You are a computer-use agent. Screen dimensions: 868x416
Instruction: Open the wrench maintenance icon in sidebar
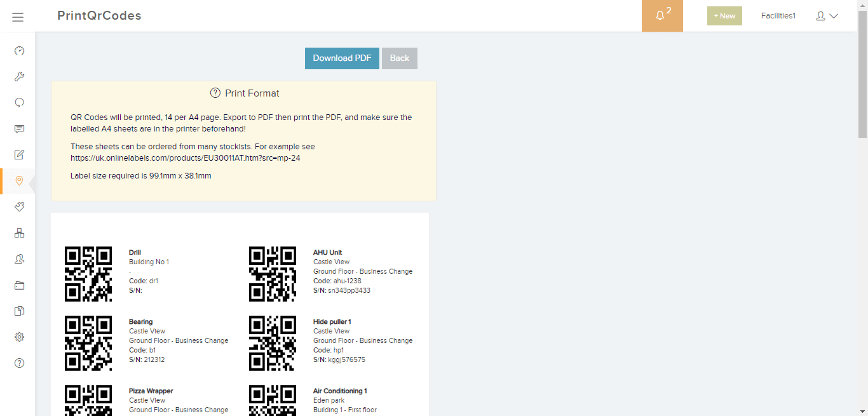[19, 77]
